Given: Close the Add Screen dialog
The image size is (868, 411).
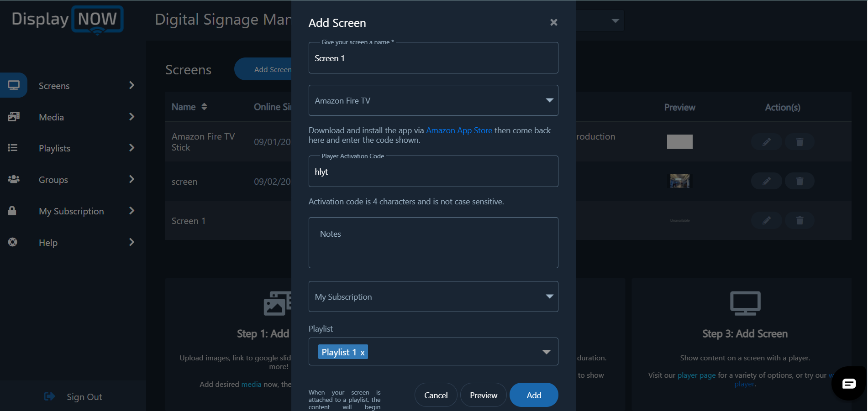Looking at the screenshot, I should pyautogui.click(x=553, y=22).
